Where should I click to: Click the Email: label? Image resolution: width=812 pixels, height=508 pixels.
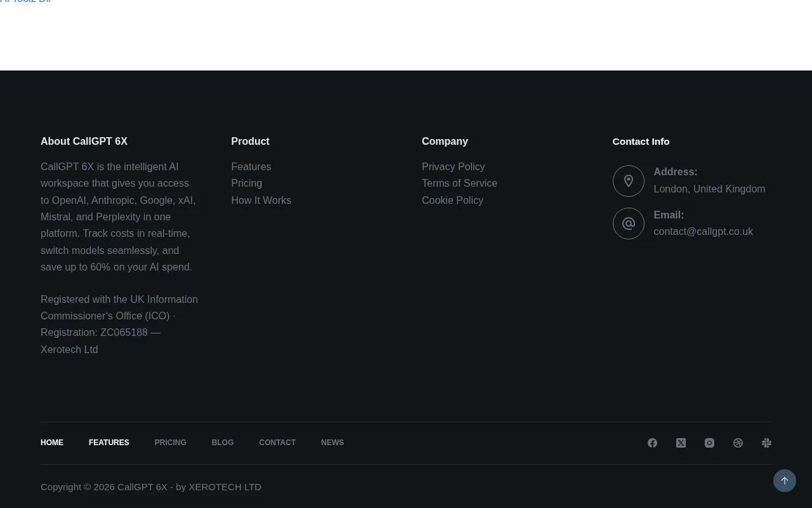pyautogui.click(x=669, y=215)
